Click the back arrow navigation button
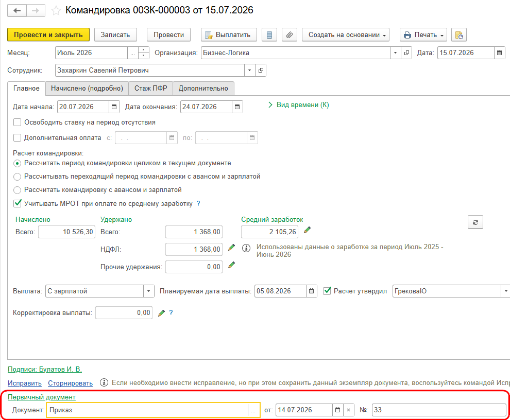Image resolution: width=510 pixels, height=420 pixels. coord(17,11)
